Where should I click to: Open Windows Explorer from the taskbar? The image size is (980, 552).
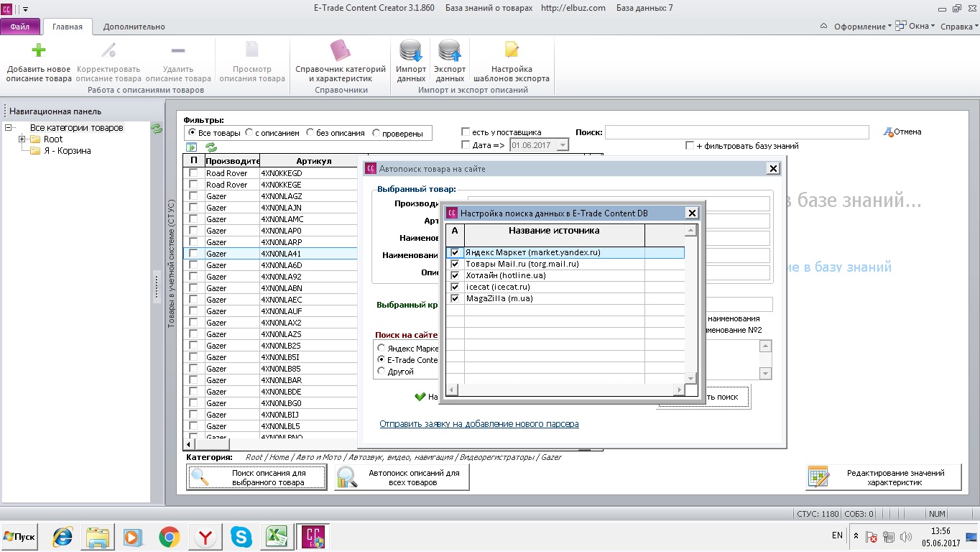pos(97,536)
